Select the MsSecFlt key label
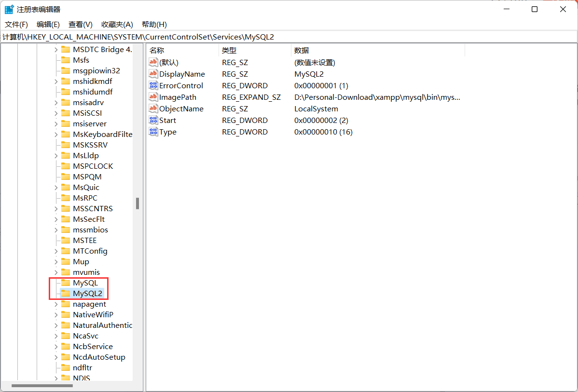578x392 pixels. point(89,219)
